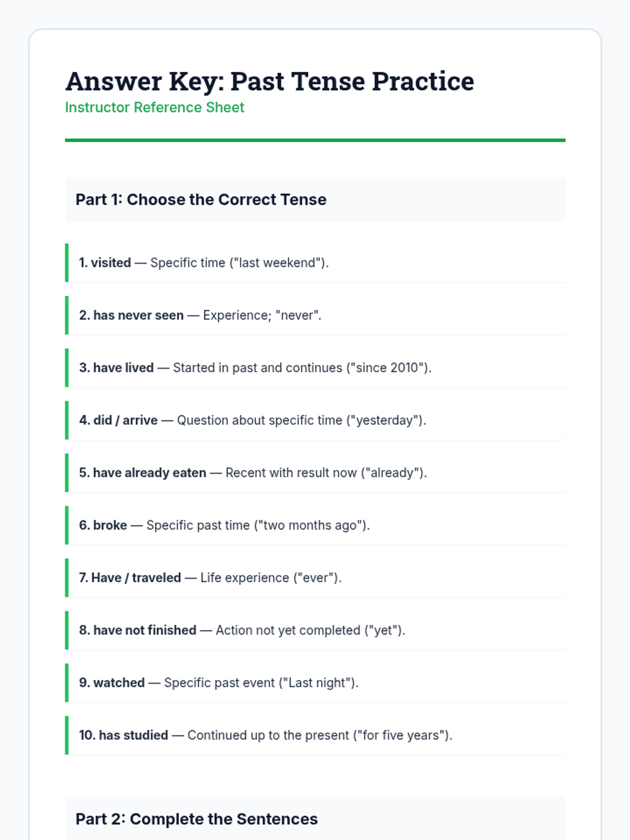Click the green divider line under the subtitle

click(x=315, y=140)
